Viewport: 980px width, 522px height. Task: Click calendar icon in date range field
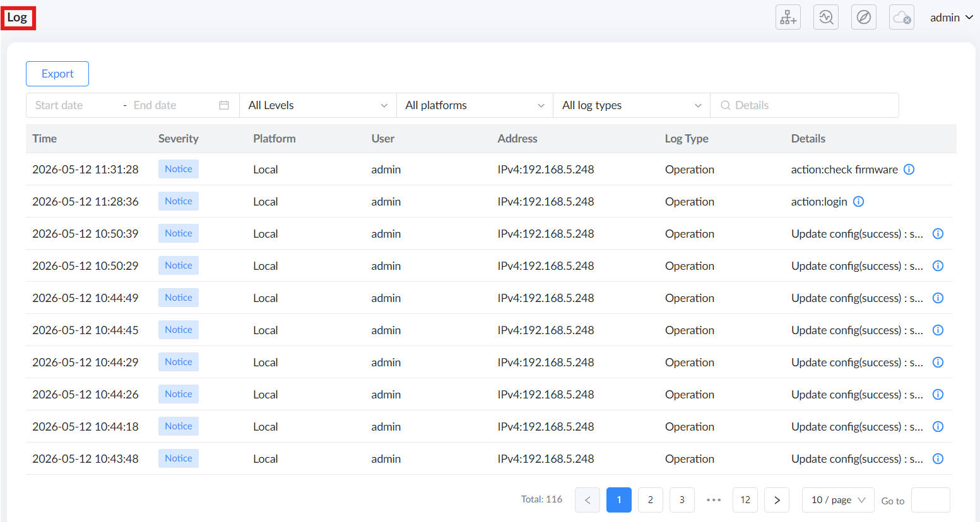pyautogui.click(x=224, y=105)
